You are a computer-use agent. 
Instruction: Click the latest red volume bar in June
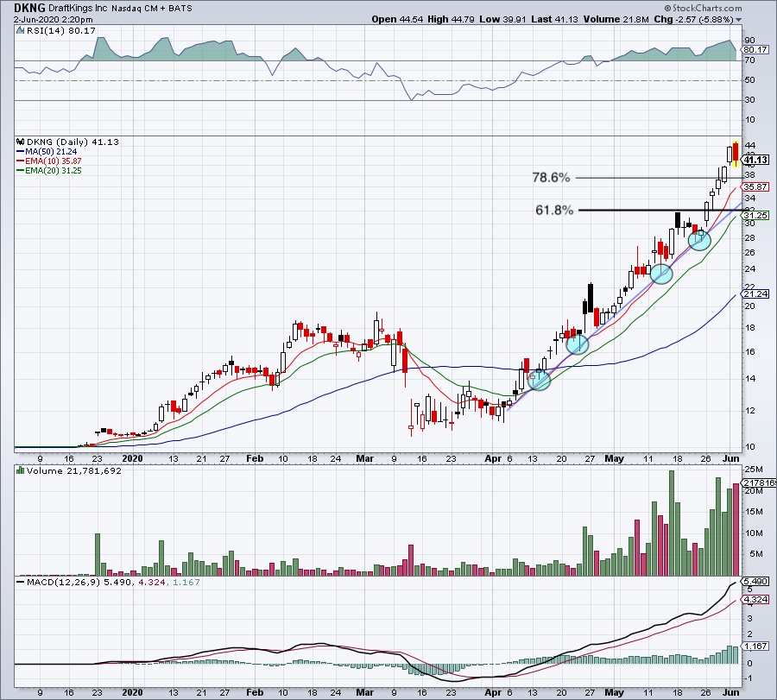coord(736,530)
